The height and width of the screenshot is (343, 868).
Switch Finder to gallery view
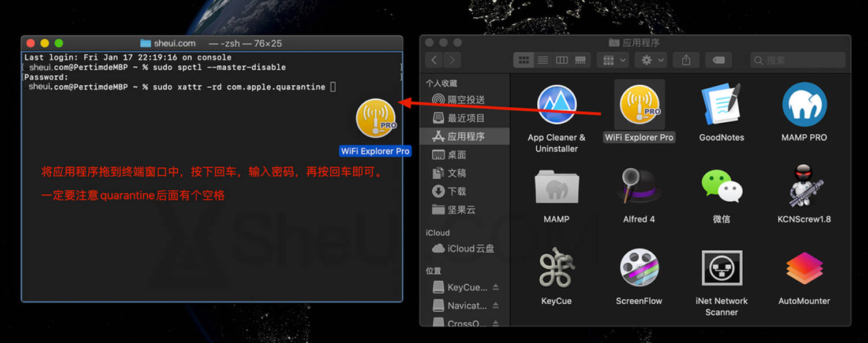(x=581, y=60)
